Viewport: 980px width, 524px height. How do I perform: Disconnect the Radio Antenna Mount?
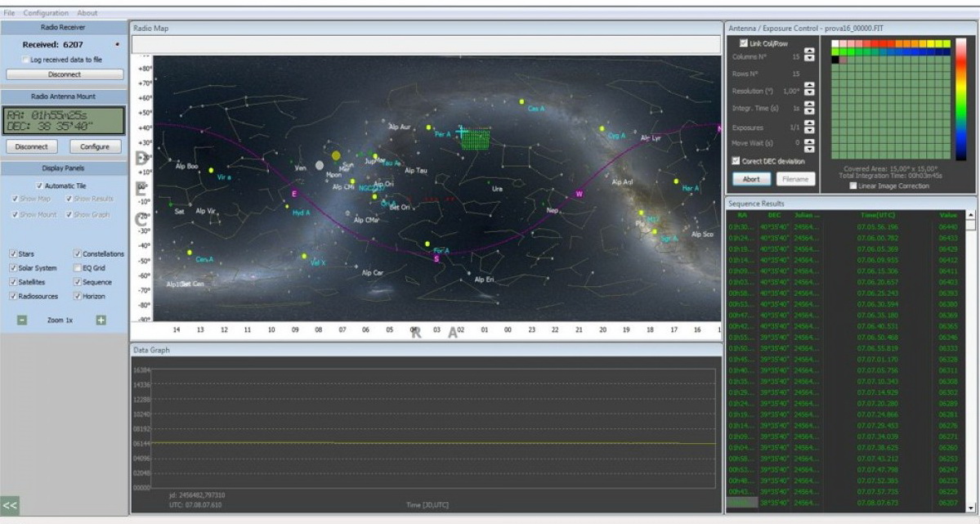click(32, 146)
